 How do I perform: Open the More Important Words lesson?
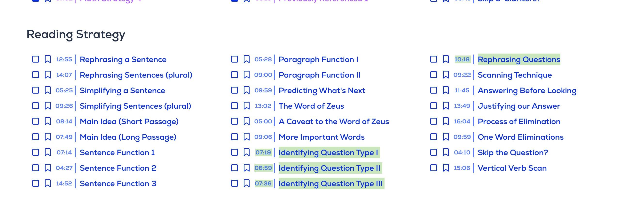tap(322, 137)
